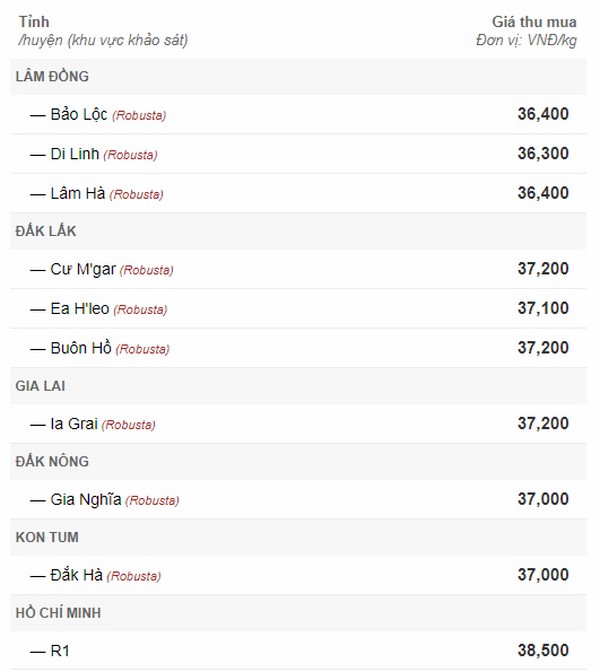Click the ĐẮK LẮK province header
The height and width of the screenshot is (672, 600).
(298, 231)
